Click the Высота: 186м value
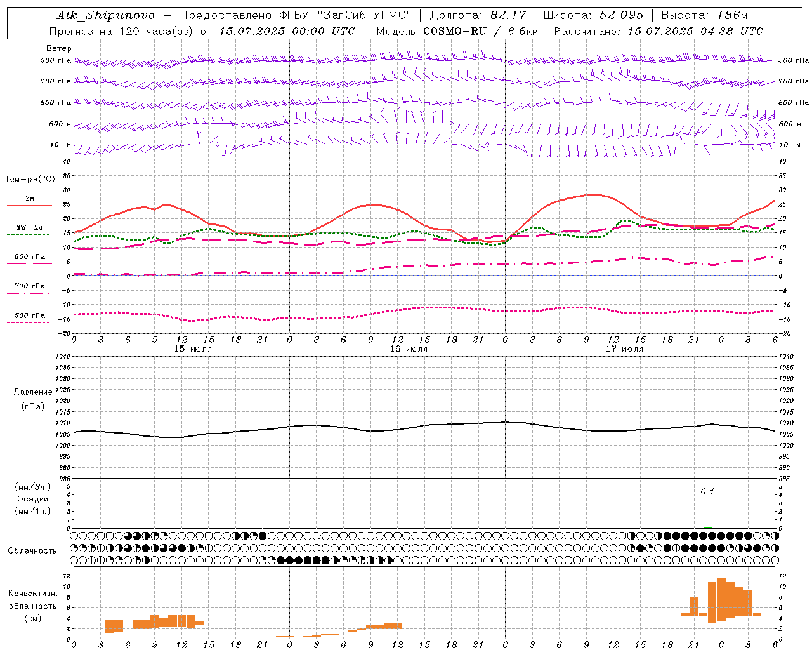 pyautogui.click(x=705, y=15)
